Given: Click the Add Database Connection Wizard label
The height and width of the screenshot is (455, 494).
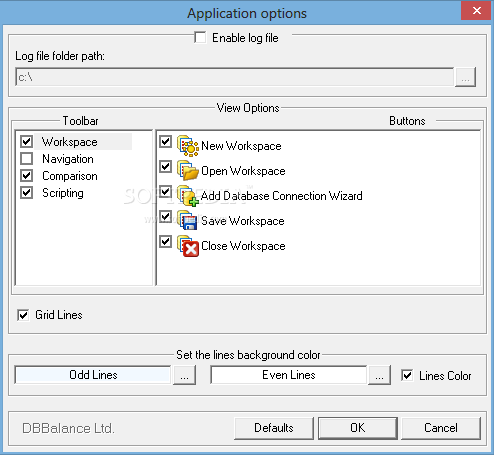Looking at the screenshot, I should click(x=282, y=196).
